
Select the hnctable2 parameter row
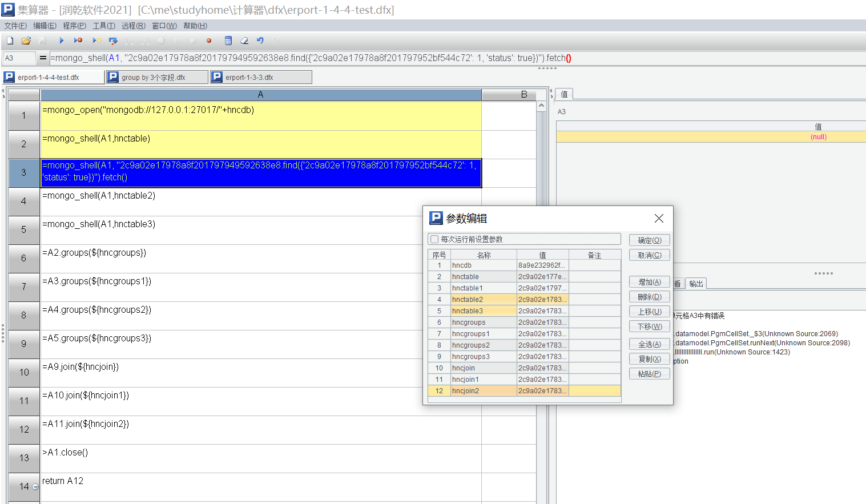coord(483,300)
